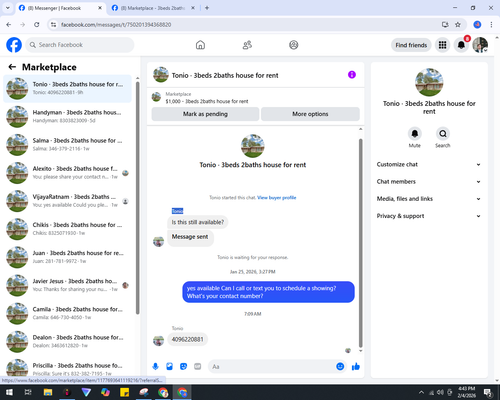500x400 pixels.
Task: Open the Chikis conversation
Action: 67,229
